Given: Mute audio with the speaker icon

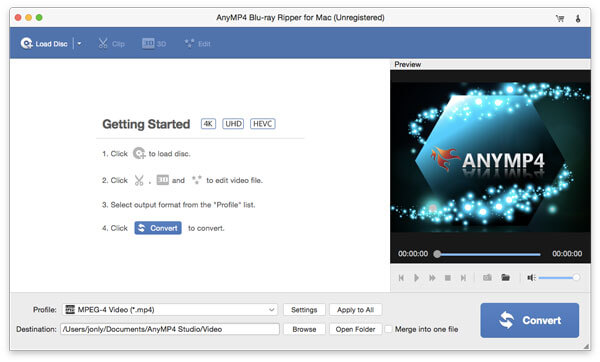Looking at the screenshot, I should [531, 277].
